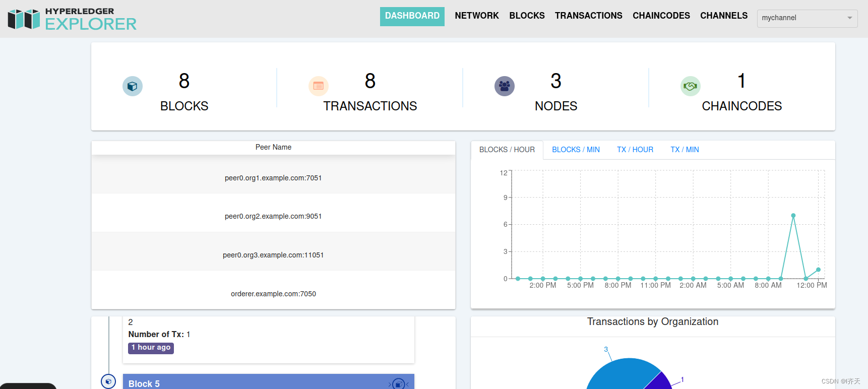Viewport: 868px width, 389px height.
Task: Click the Transactions list icon
Action: pos(319,86)
